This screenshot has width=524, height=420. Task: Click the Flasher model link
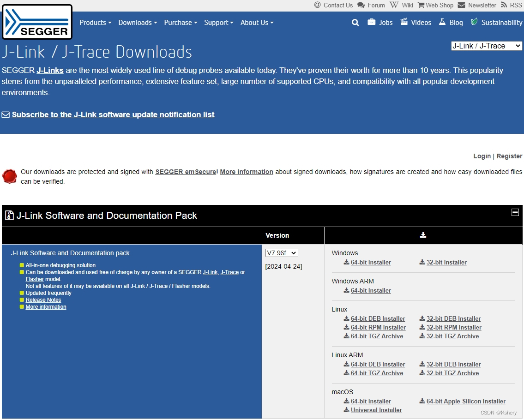(35, 279)
